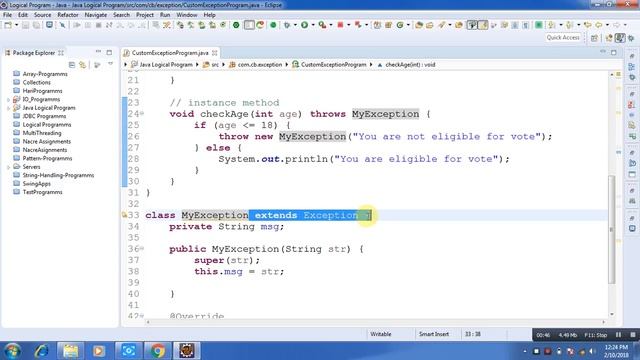The width and height of the screenshot is (640, 360).
Task: Click Open Perspective icon
Action: pyautogui.click(x=594, y=38)
